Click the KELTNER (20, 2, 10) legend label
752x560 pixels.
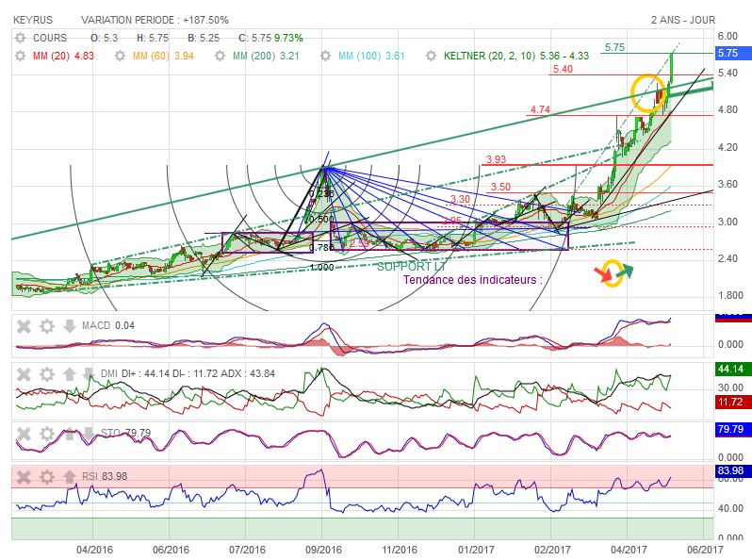516,57
